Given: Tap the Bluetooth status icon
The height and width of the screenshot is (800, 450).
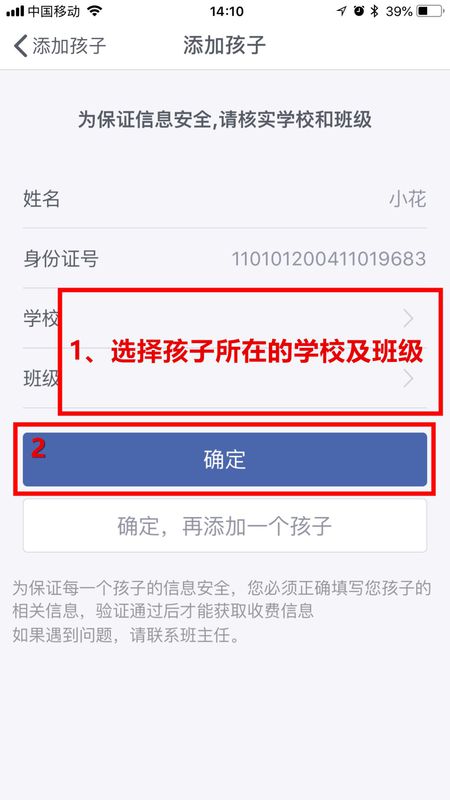Looking at the screenshot, I should tap(375, 11).
